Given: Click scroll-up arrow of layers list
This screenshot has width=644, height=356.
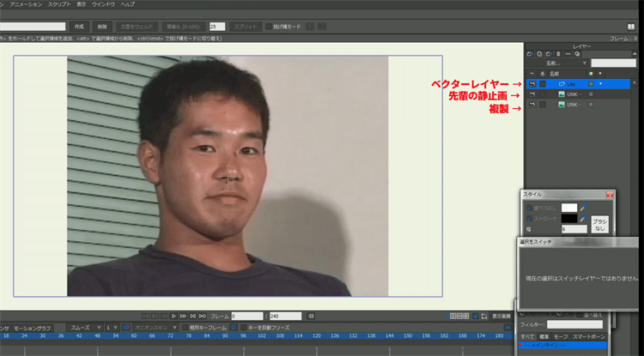Looking at the screenshot, I should (x=635, y=84).
